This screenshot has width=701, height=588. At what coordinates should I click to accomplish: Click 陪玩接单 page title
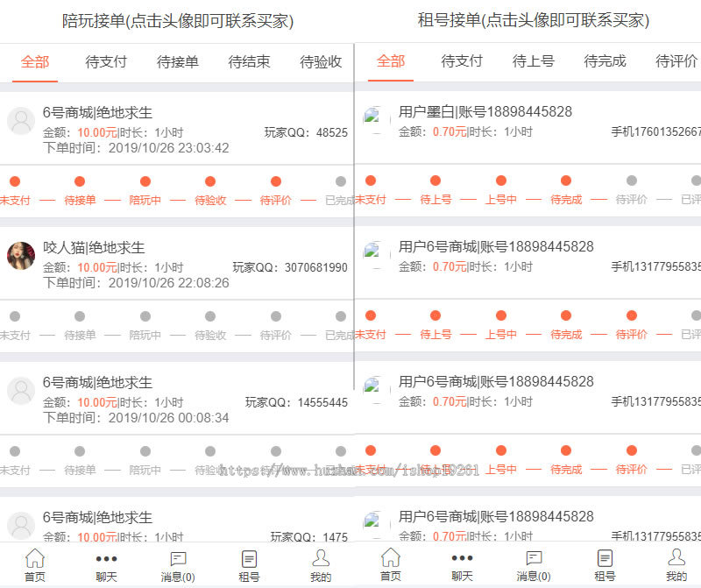[x=178, y=21]
